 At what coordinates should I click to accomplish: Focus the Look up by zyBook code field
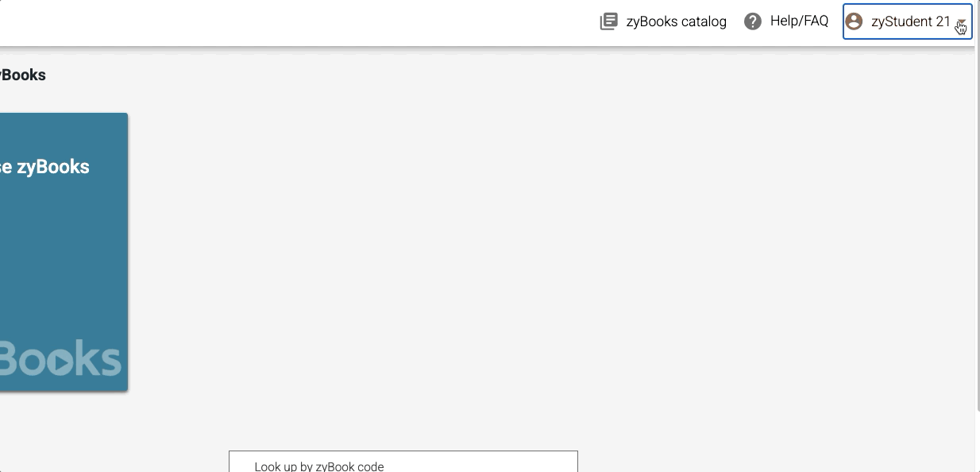[403, 462]
